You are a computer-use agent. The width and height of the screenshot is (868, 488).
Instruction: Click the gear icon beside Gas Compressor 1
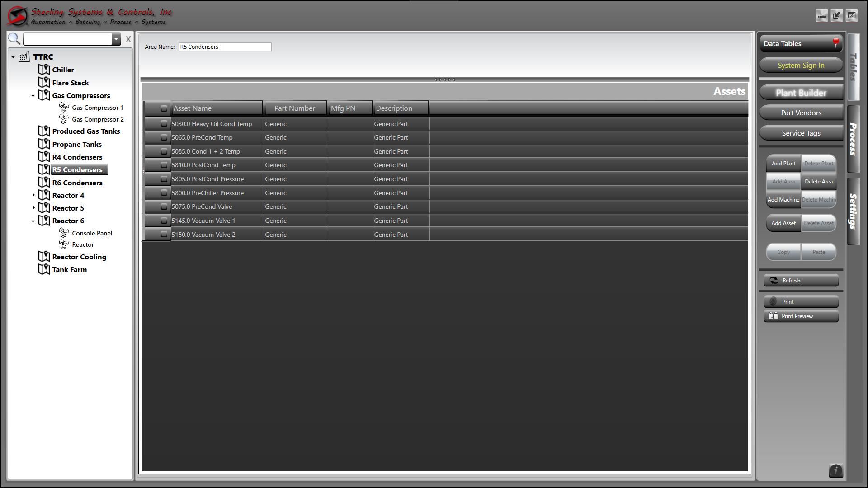tap(64, 107)
